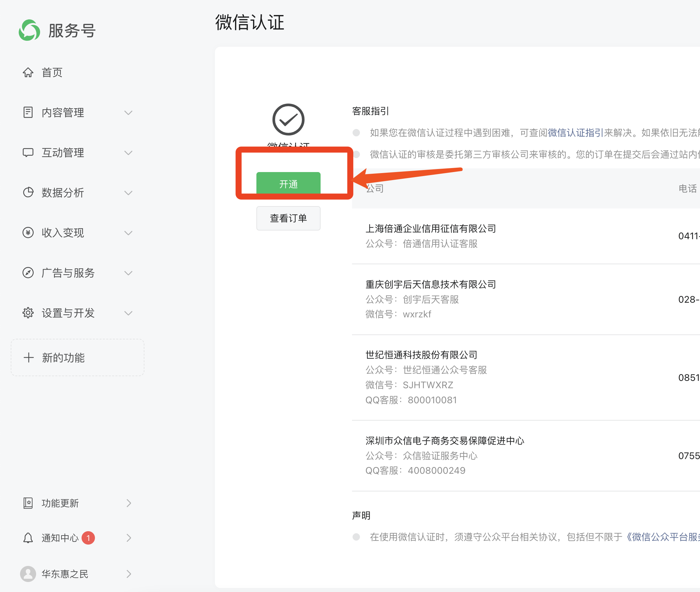Click 公众号：世纪恒通公众号客服 text
The height and width of the screenshot is (592, 700).
426,370
